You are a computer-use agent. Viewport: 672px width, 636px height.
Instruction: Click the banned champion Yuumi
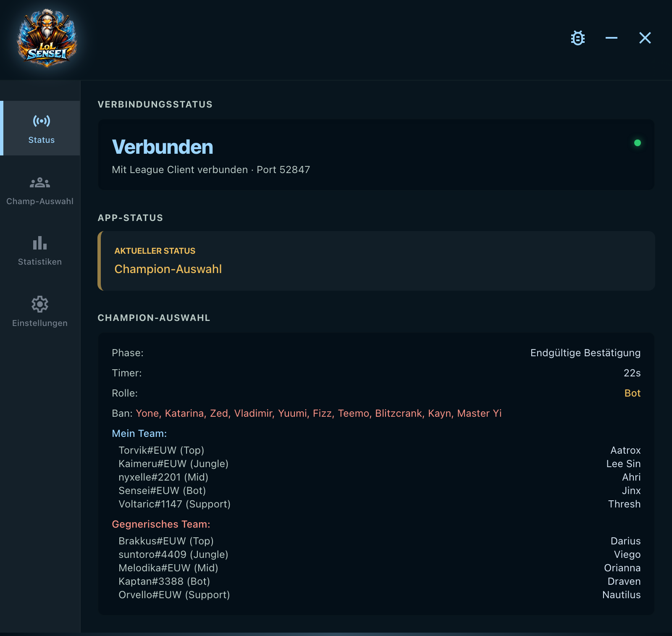click(292, 413)
